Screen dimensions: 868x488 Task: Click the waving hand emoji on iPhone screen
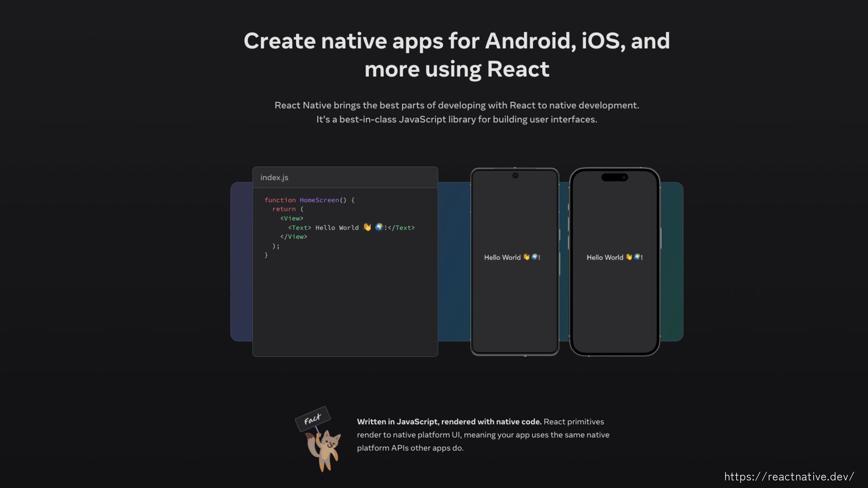[x=629, y=257]
